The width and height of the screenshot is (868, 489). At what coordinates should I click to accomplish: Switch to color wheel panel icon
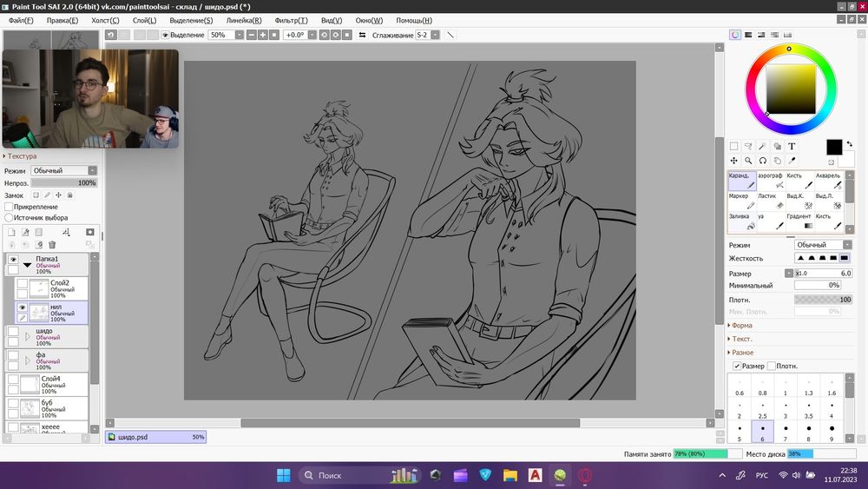tap(735, 35)
